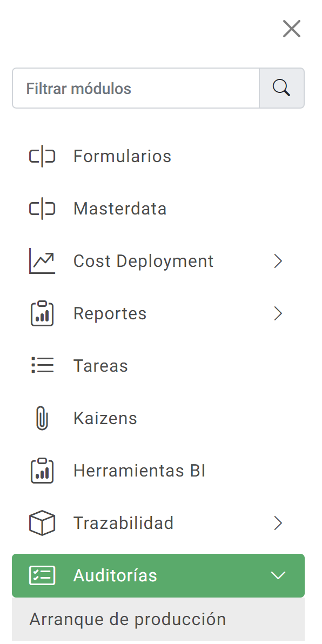
Task: Open Arranque de producción sub-item
Action: click(x=158, y=619)
